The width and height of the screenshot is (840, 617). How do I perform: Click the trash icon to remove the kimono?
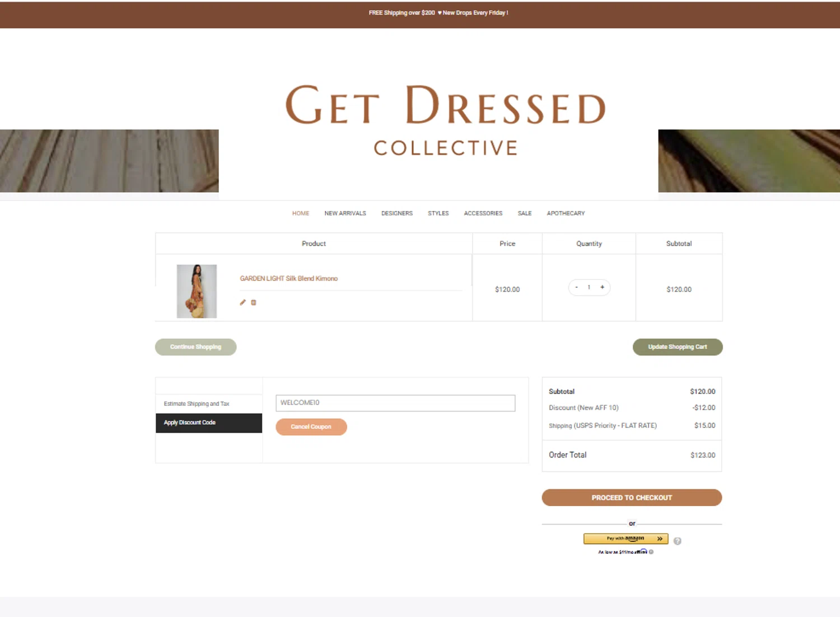pos(254,302)
